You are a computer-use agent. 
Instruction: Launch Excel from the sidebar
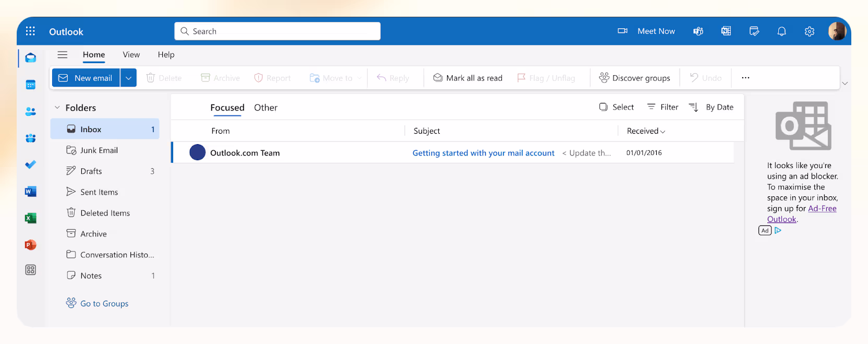tap(31, 218)
